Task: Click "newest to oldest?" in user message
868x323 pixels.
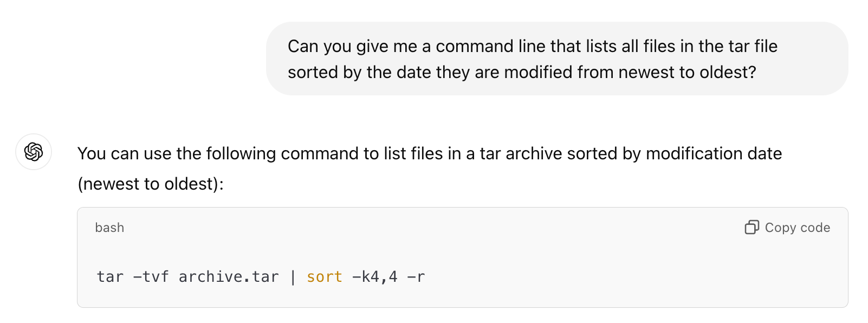Action: click(x=687, y=72)
